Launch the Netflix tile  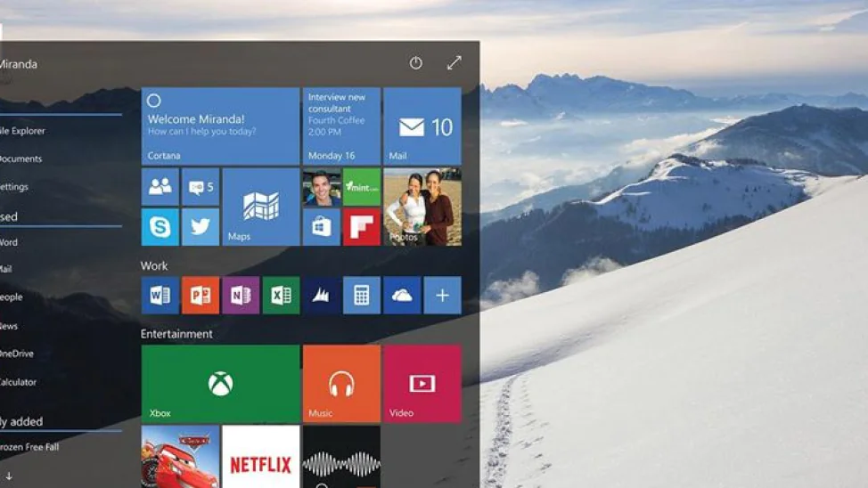click(x=261, y=457)
